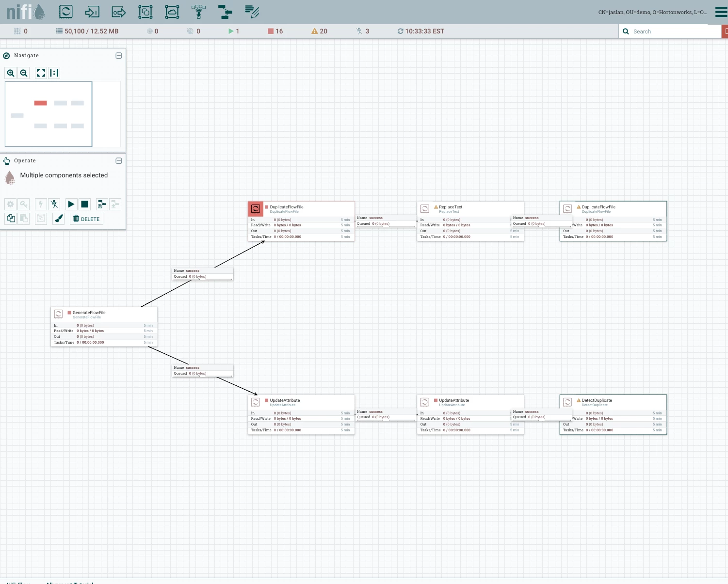Collapse the Operate panel
The image size is (728, 584).
pyautogui.click(x=119, y=161)
